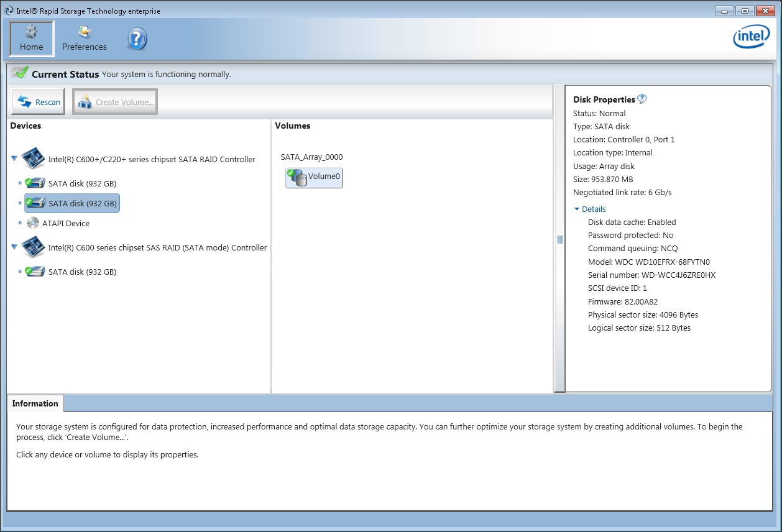Select the first SATA disk under the C600+ controller
The width and height of the screenshot is (782, 532).
click(71, 183)
